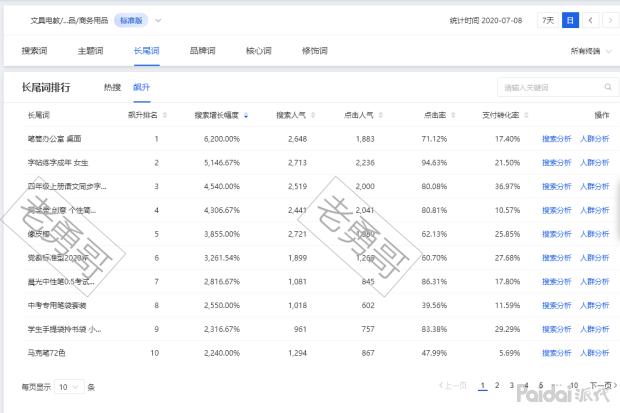Open 人群分析 for rank 4 row
The width and height of the screenshot is (620, 413).
click(595, 210)
